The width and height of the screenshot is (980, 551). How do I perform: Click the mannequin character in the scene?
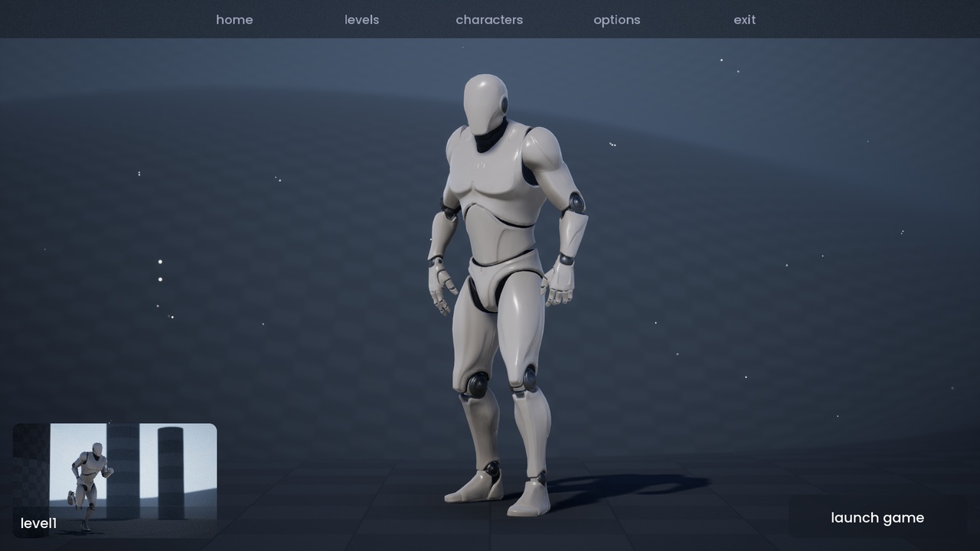pyautogui.click(x=508, y=295)
